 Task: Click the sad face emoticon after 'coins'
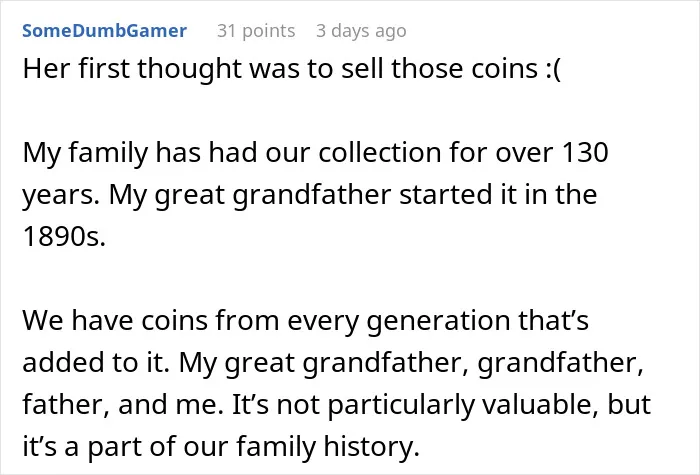click(x=553, y=70)
